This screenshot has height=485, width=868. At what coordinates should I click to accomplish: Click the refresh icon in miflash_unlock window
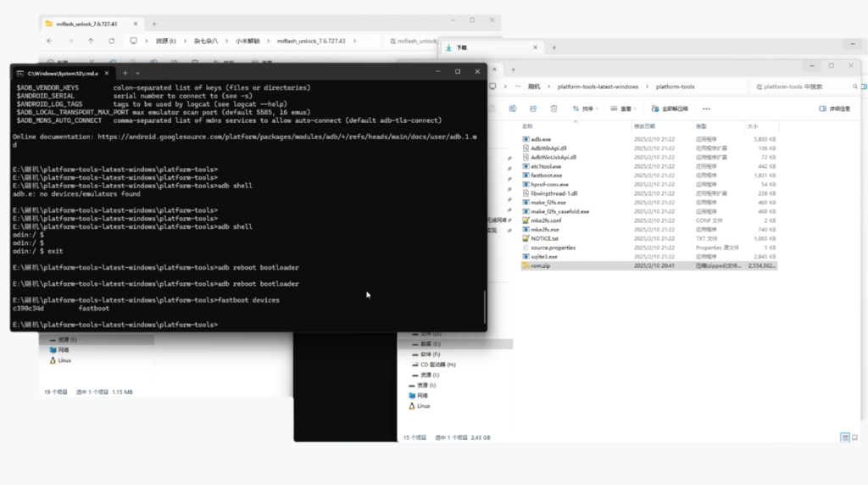pyautogui.click(x=111, y=41)
